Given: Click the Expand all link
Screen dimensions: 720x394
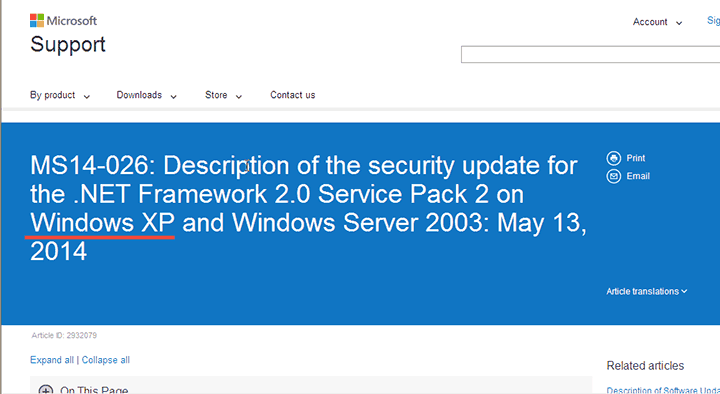Looking at the screenshot, I should [52, 360].
